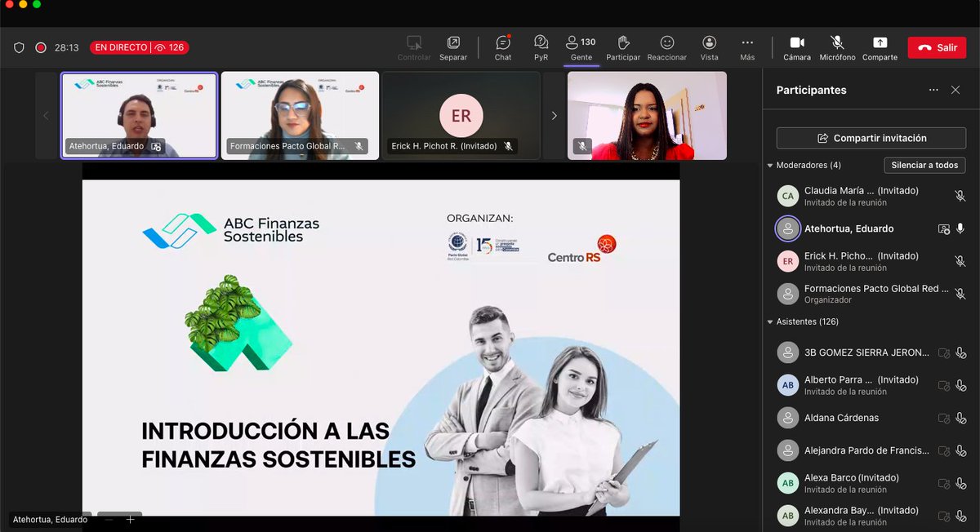Click Alexa Barco's camera permission icon
Screen dimensions: 980x532
[944, 483]
